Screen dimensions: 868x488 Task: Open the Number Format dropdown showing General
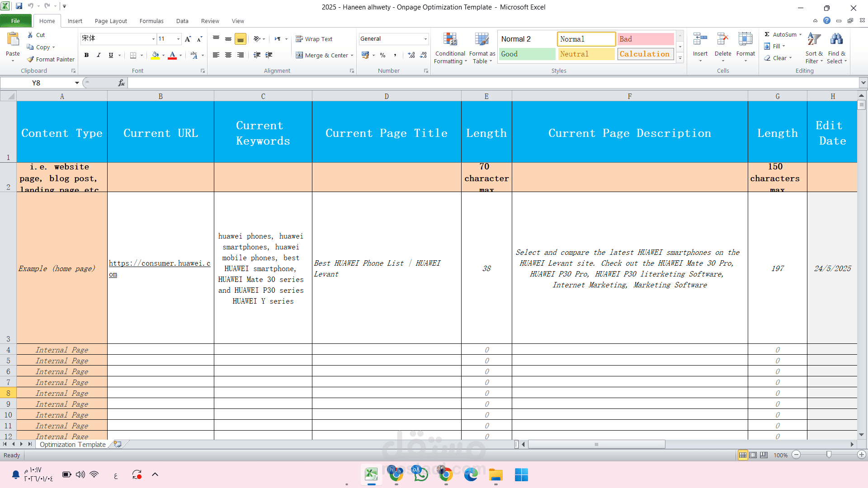pos(425,39)
